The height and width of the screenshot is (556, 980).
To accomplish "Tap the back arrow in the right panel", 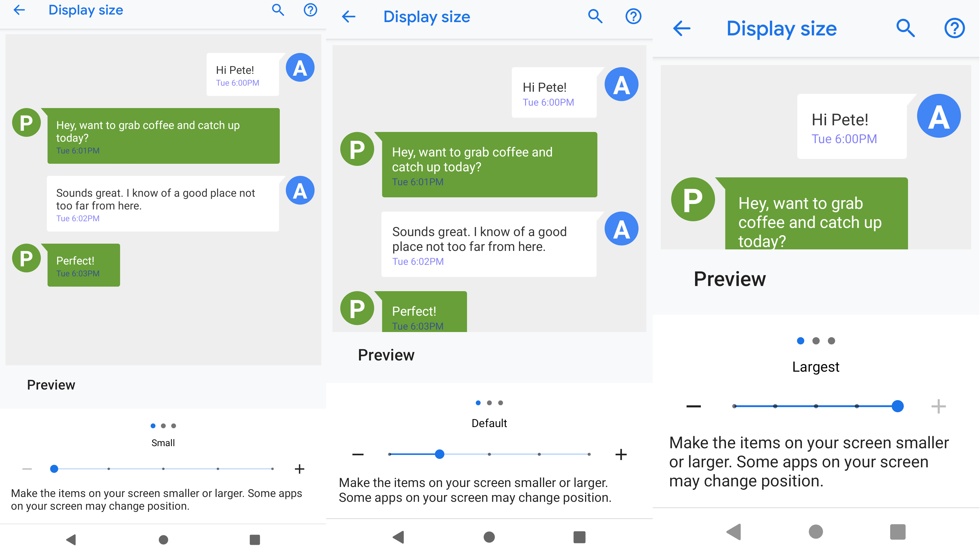I will point(681,28).
